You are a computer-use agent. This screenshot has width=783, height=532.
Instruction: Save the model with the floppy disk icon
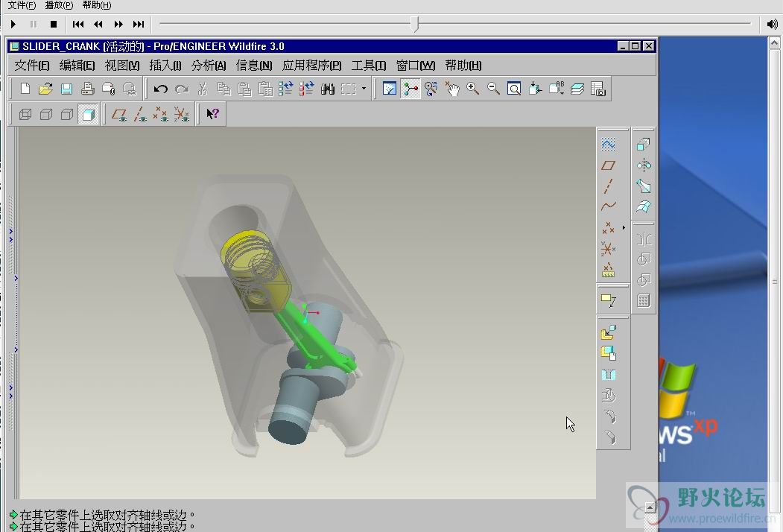[x=66, y=89]
